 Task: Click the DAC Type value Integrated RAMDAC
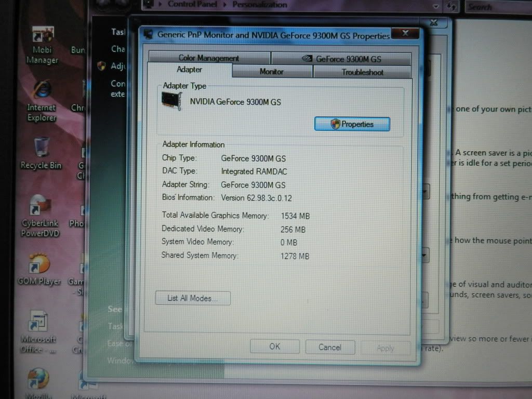pyautogui.click(x=254, y=171)
